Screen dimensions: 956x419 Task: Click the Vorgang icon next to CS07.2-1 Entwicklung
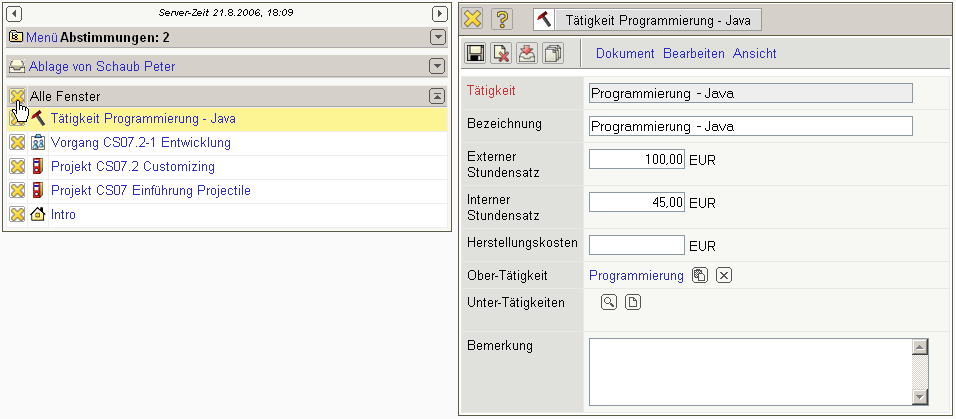(38, 143)
